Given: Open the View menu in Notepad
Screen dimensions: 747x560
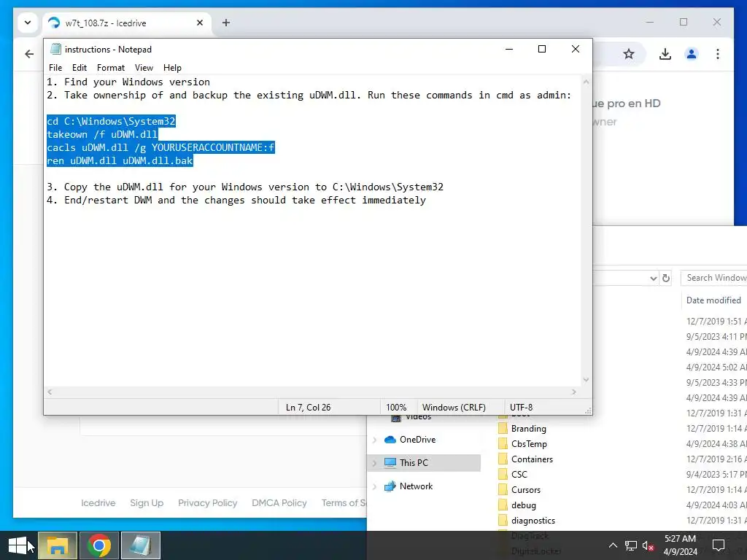Looking at the screenshot, I should (144, 68).
